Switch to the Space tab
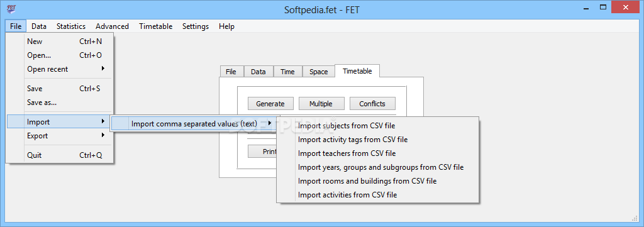 [319, 72]
